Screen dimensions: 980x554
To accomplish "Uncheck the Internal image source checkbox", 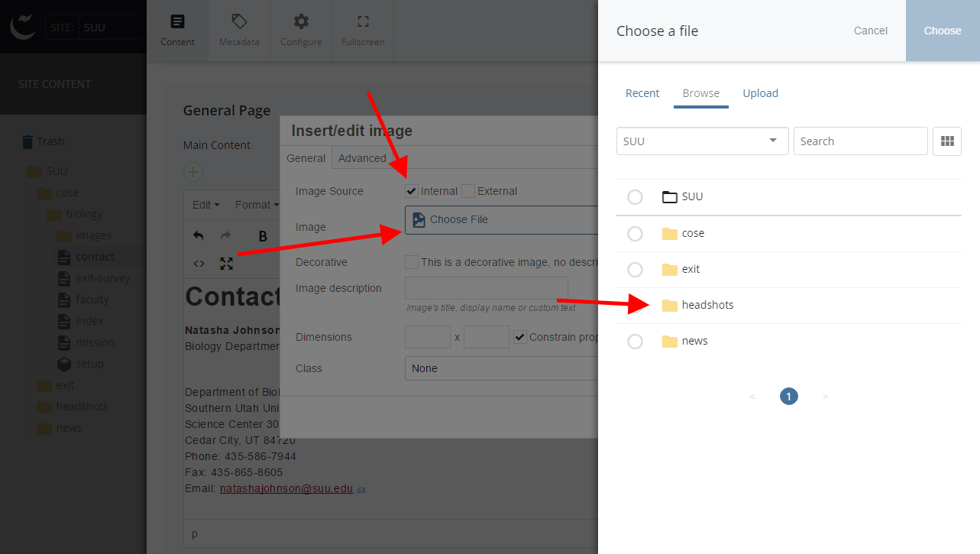I will pos(412,191).
